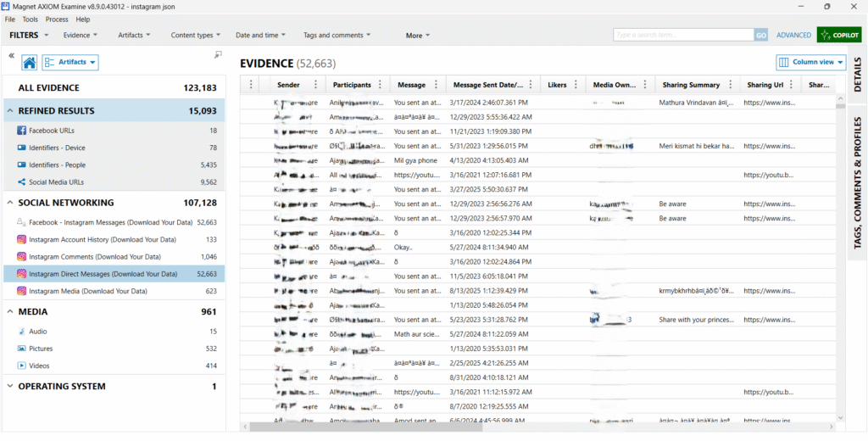The width and height of the screenshot is (868, 441).
Task: Open the Content types filter dropdown
Action: pyautogui.click(x=196, y=35)
